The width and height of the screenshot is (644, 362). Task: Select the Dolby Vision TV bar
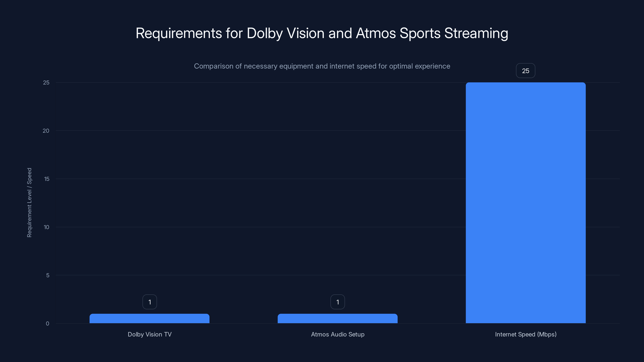tap(149, 319)
